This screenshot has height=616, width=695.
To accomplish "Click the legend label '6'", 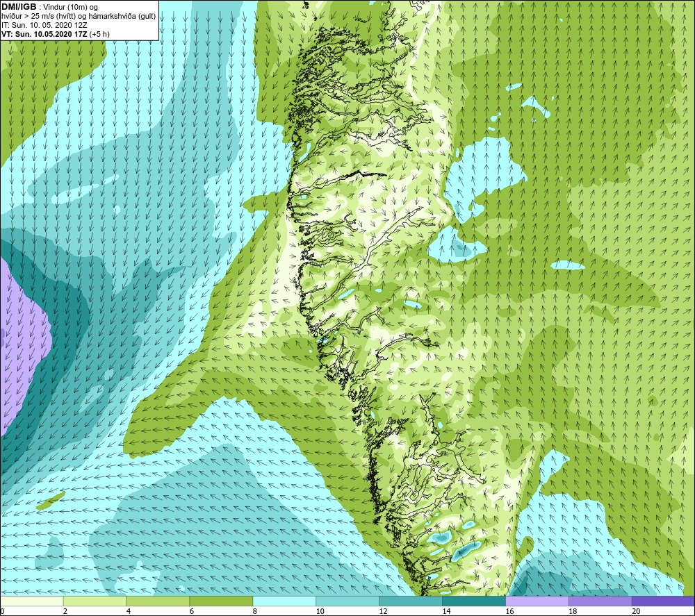I will coord(192,611).
